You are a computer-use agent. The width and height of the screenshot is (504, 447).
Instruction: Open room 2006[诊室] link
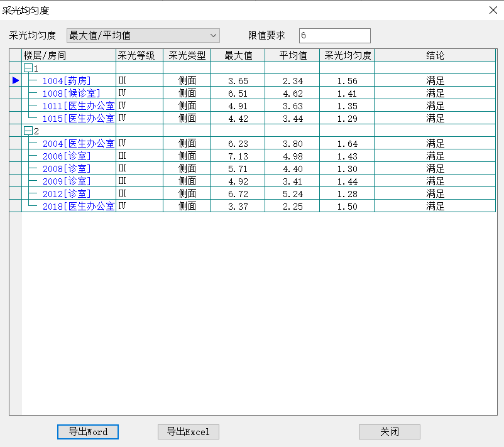click(67, 156)
